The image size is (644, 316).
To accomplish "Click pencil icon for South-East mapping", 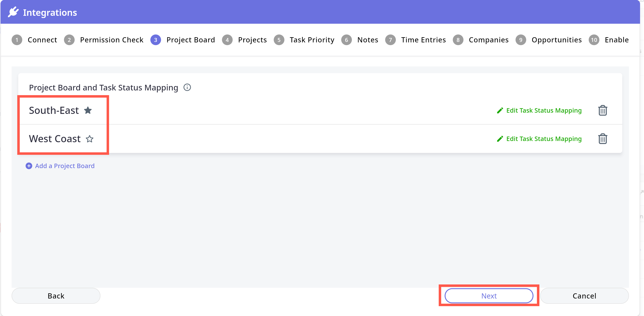I will [500, 110].
